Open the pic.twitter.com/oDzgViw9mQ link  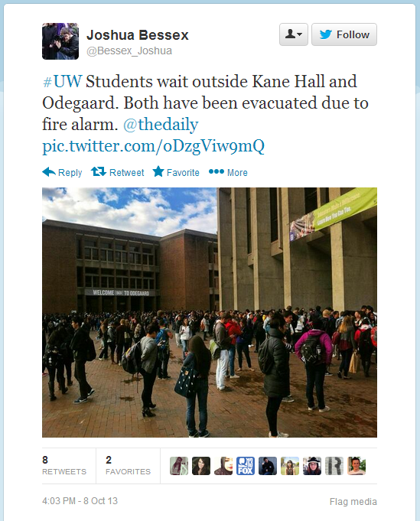153,146
